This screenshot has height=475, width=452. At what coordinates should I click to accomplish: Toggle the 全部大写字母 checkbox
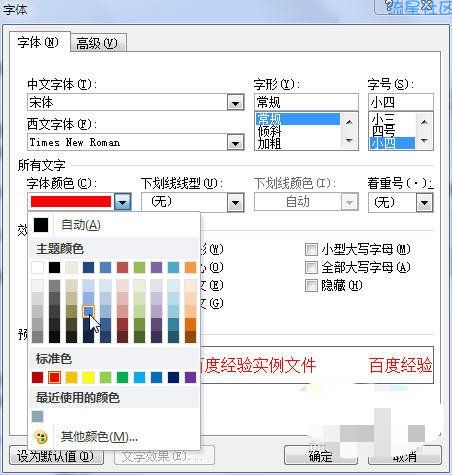312,267
